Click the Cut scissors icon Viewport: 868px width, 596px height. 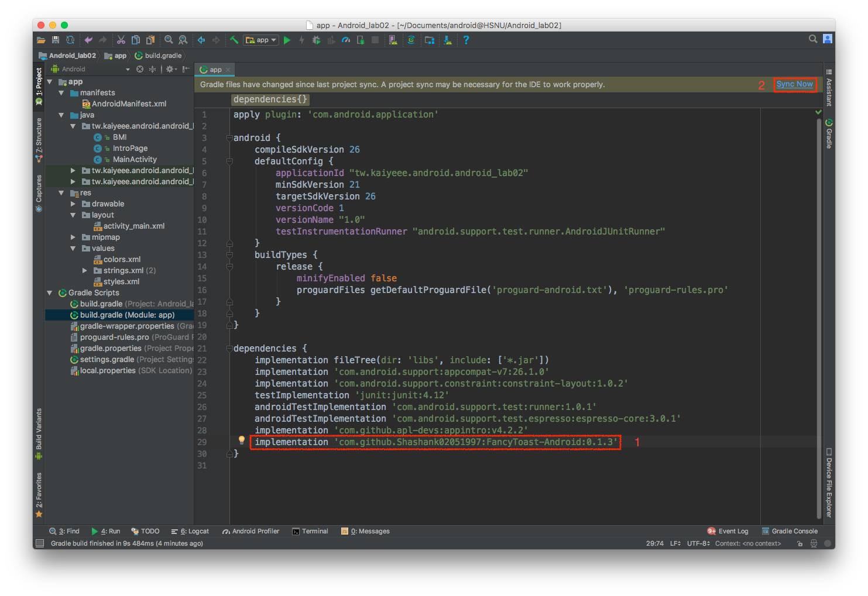pos(121,40)
